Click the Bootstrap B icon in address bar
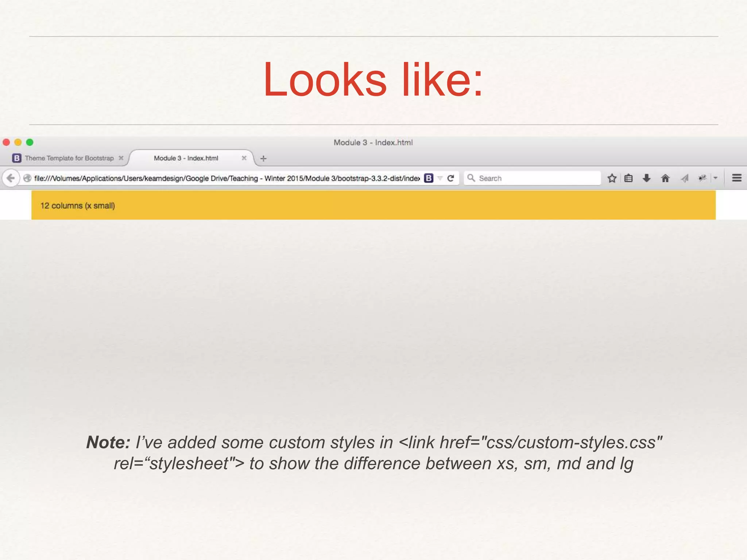Viewport: 747px width, 560px height. 429,178
